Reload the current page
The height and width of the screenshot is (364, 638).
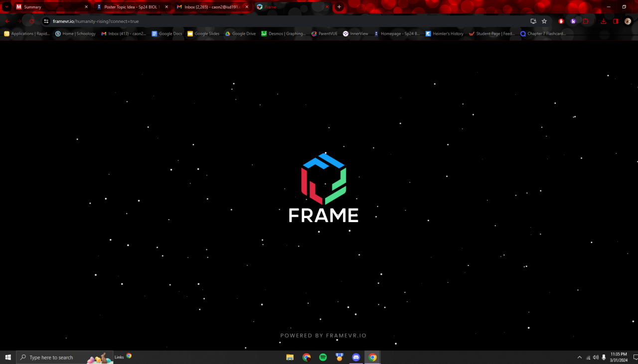tap(32, 21)
